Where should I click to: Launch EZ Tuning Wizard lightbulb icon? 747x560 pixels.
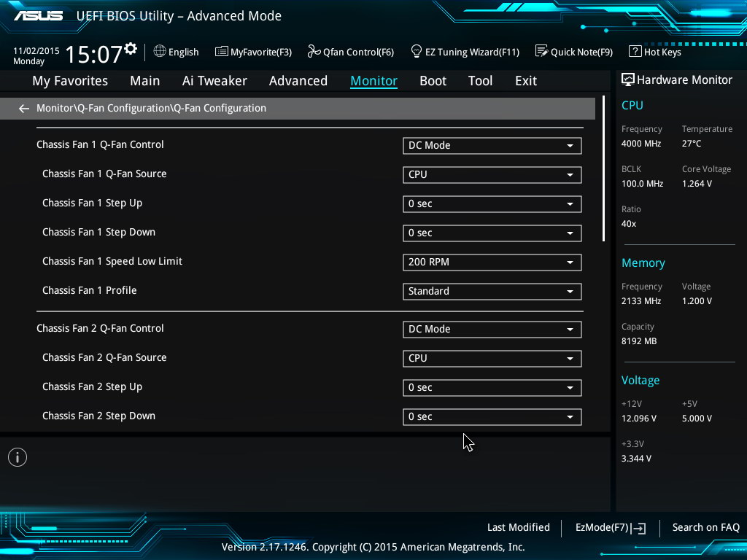[x=417, y=51]
